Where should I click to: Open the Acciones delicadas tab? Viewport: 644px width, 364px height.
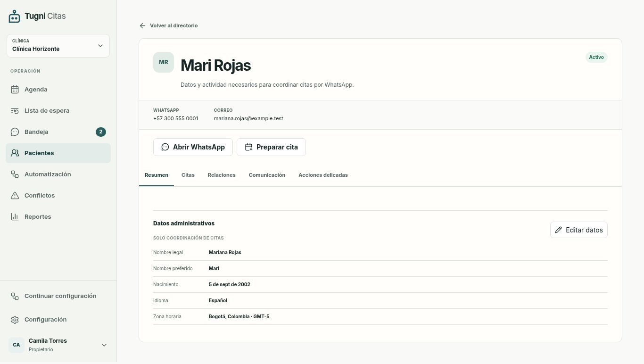[323, 175]
